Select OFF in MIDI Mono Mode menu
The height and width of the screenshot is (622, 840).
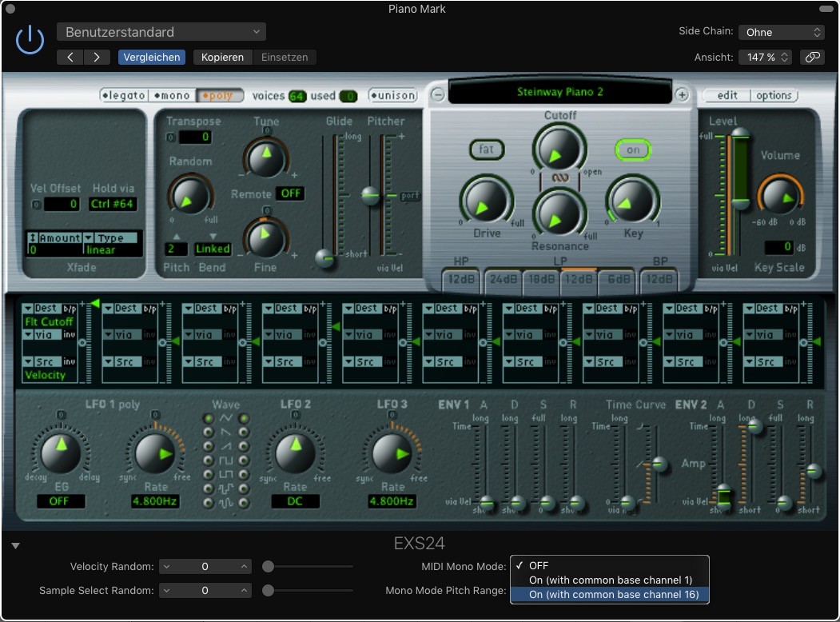[610, 565]
